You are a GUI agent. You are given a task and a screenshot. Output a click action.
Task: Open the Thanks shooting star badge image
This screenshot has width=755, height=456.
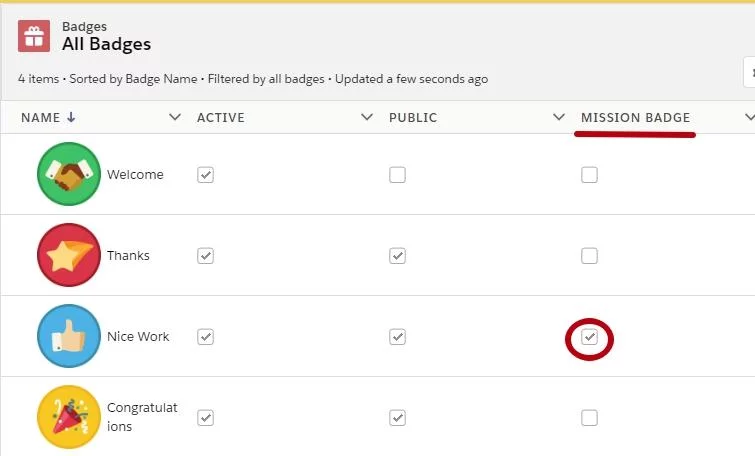click(69, 255)
